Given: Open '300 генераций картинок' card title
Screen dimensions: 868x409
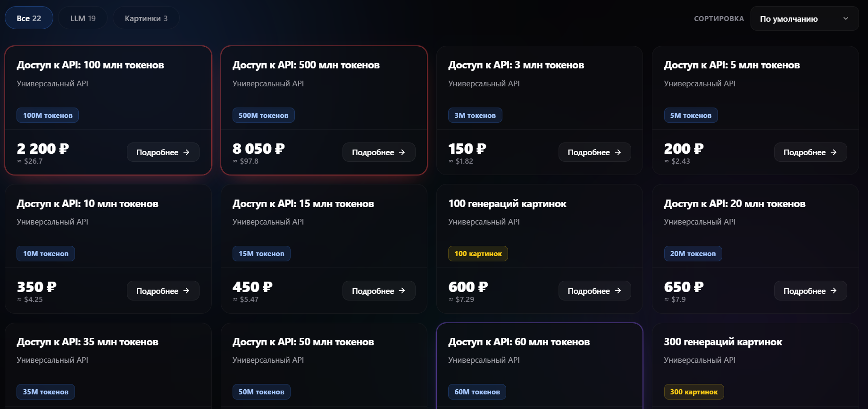Looking at the screenshot, I should [723, 342].
